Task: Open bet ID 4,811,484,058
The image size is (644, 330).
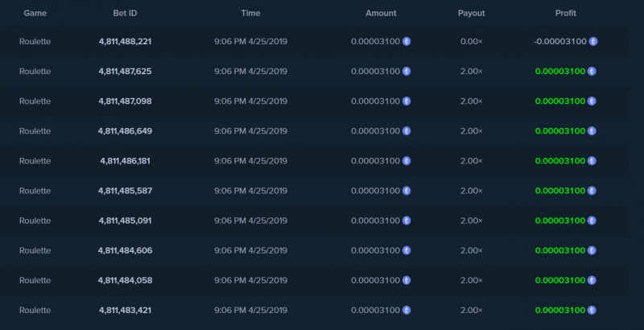Action: pyautogui.click(x=125, y=280)
